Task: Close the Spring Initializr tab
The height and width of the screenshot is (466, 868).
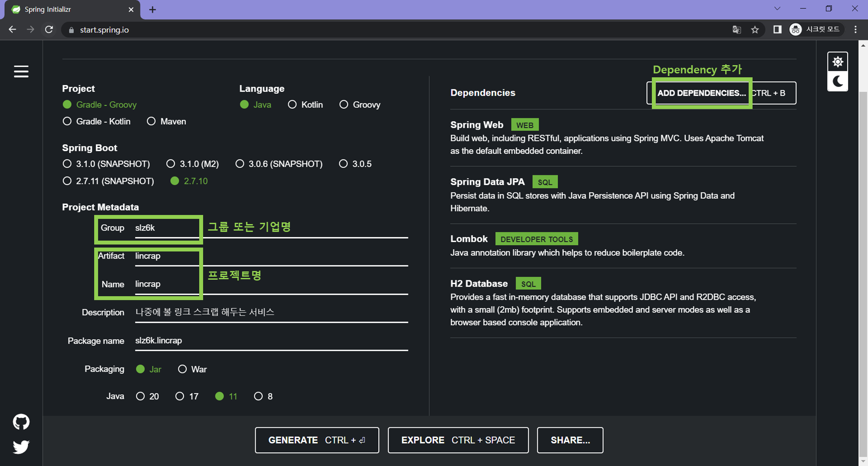Action: [131, 10]
